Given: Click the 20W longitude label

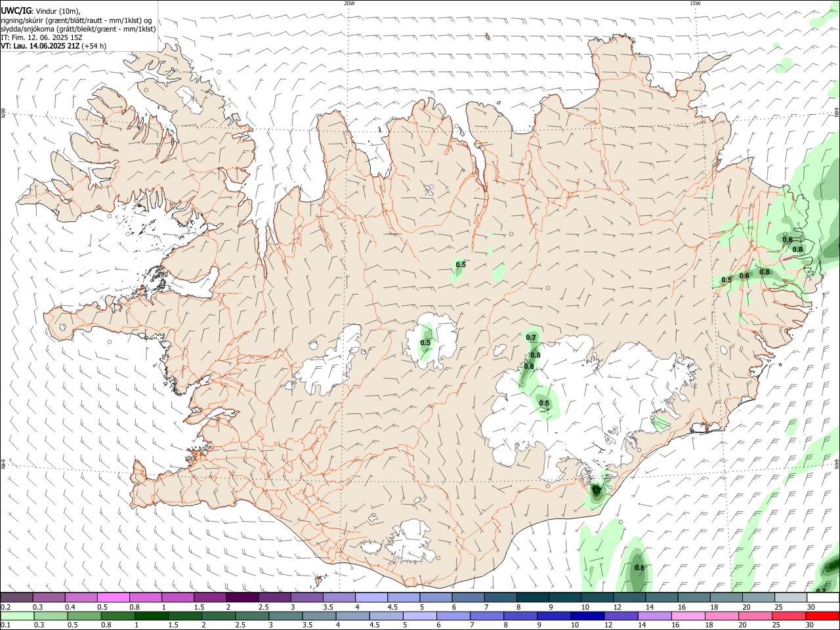Looking at the screenshot, I should click(x=349, y=3).
